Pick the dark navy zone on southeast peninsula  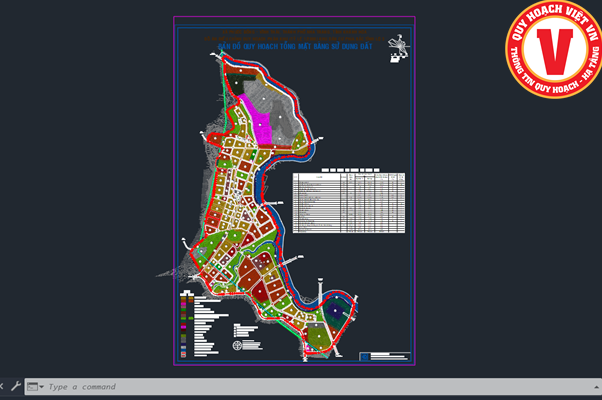coord(335,311)
